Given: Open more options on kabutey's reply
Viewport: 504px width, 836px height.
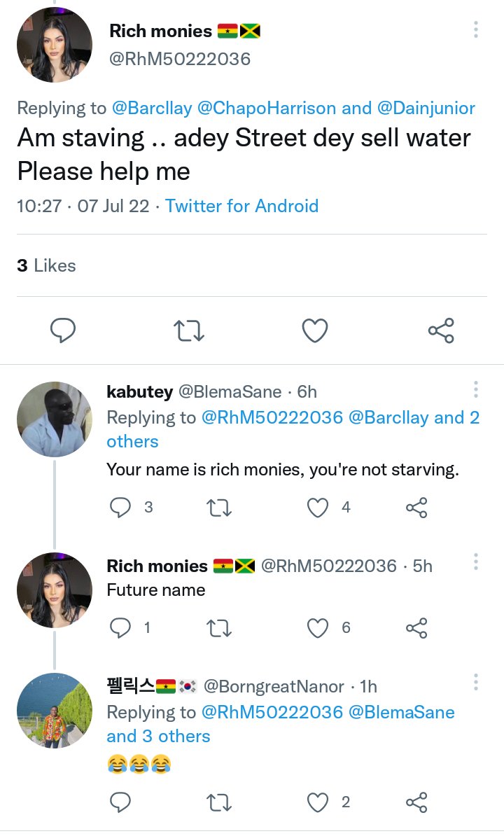Looking at the screenshot, I should pos(476,390).
